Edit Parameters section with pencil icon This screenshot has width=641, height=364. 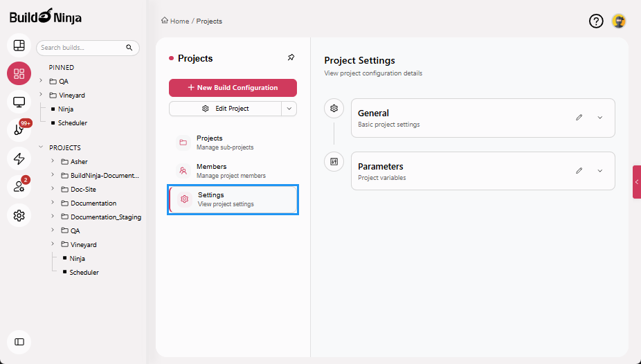click(x=579, y=171)
